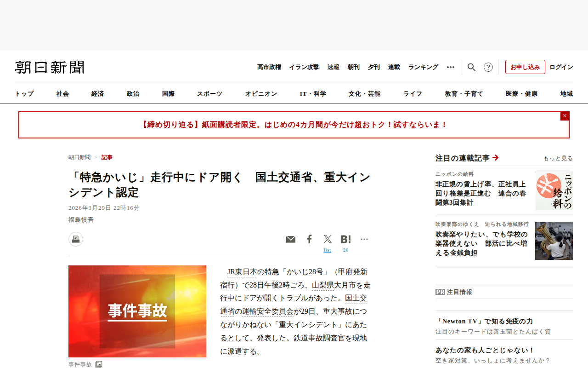The height and width of the screenshot is (368, 588).
Task: Open the あなたの家も人ごとじゃない！ PR link
Action: click(485, 351)
